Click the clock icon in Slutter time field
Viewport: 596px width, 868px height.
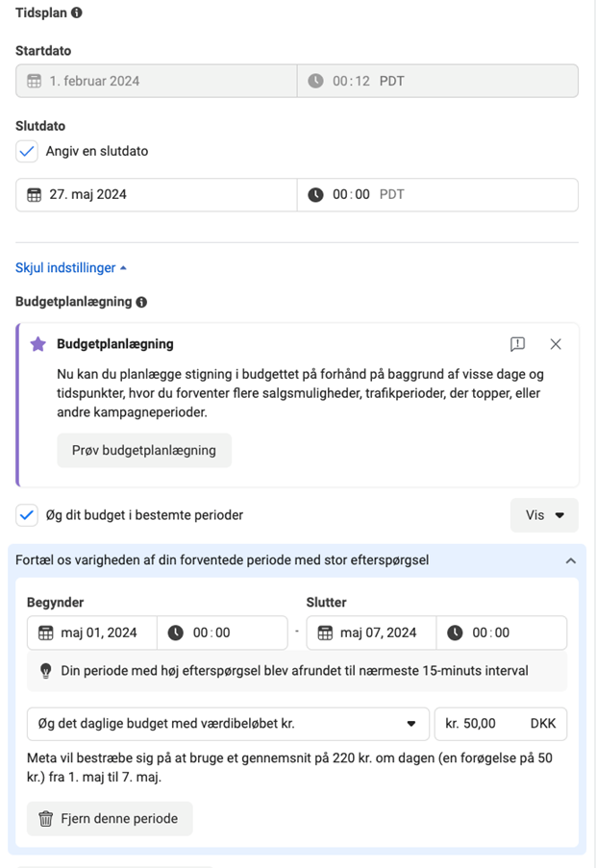[455, 632]
